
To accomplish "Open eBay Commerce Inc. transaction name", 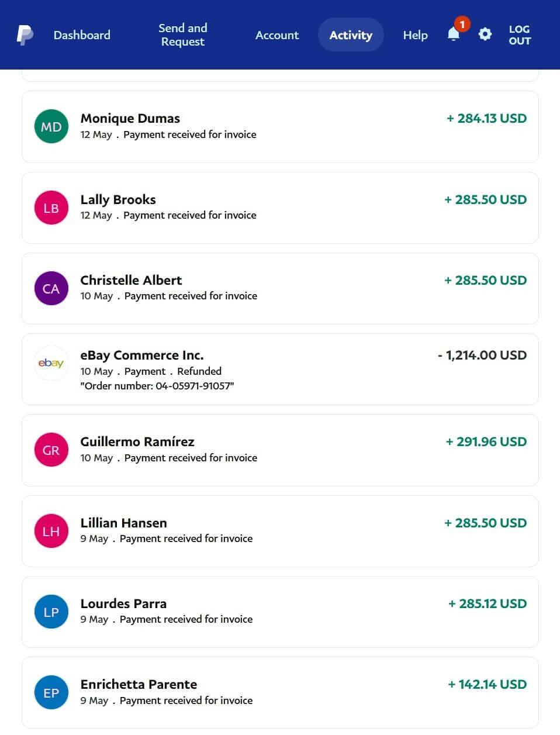I will coord(142,355).
